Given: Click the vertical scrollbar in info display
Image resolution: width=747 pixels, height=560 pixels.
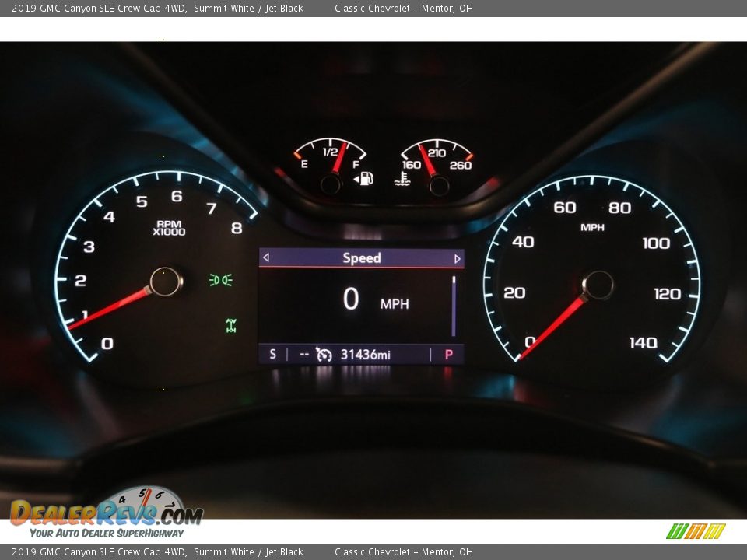Looking at the screenshot, I should point(454,306).
